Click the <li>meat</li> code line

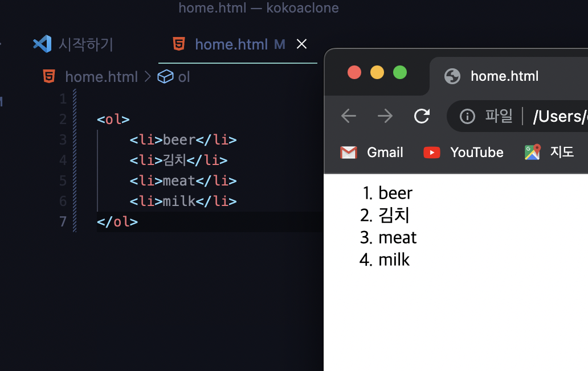(183, 181)
